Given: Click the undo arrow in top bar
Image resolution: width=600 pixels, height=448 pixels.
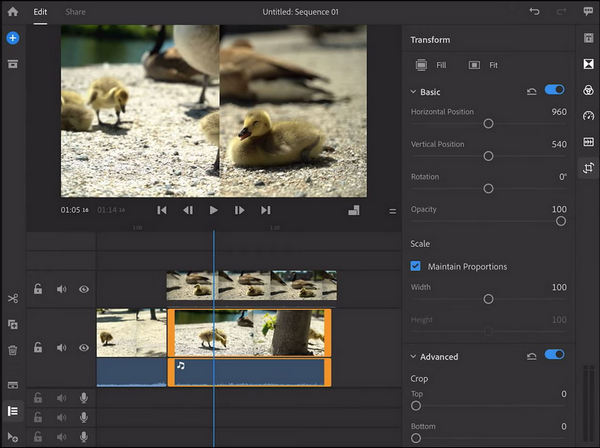Looking at the screenshot, I should [534, 12].
